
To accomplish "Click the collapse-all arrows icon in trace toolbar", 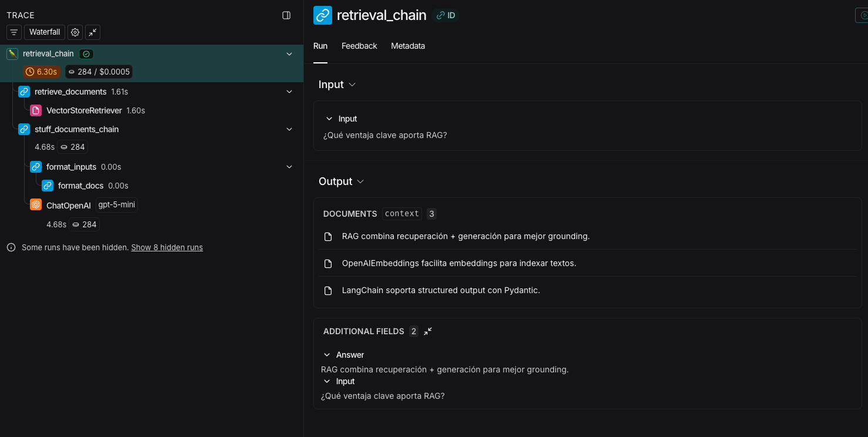I will [93, 32].
